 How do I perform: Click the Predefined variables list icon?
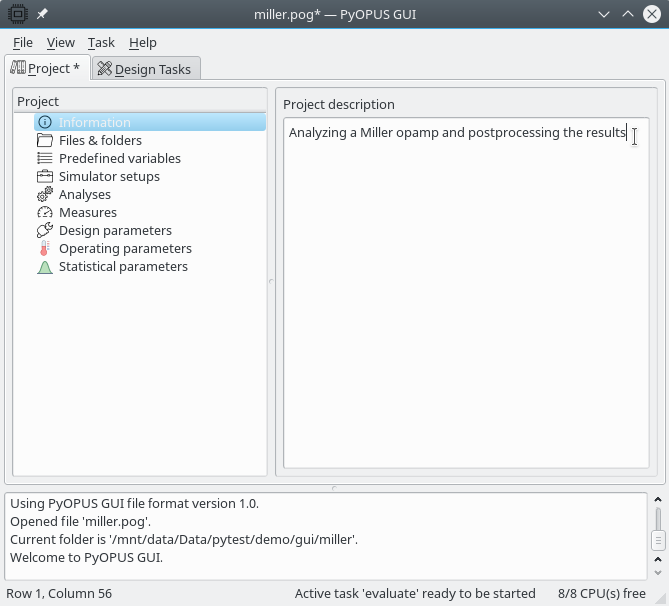[x=44, y=158]
